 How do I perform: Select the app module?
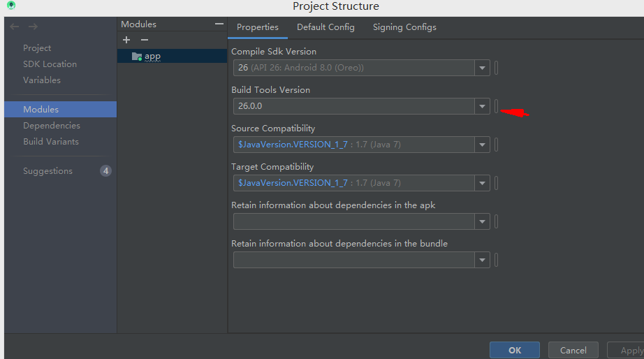[172, 57]
